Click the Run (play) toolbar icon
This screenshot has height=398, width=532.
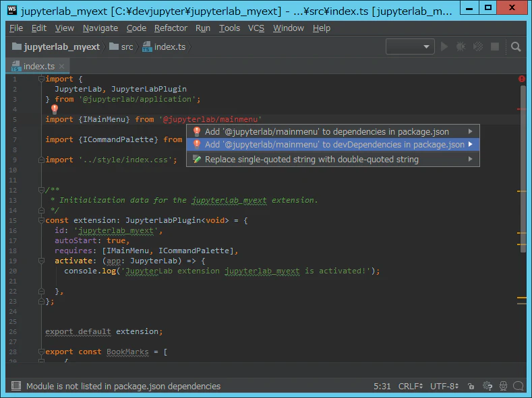444,46
